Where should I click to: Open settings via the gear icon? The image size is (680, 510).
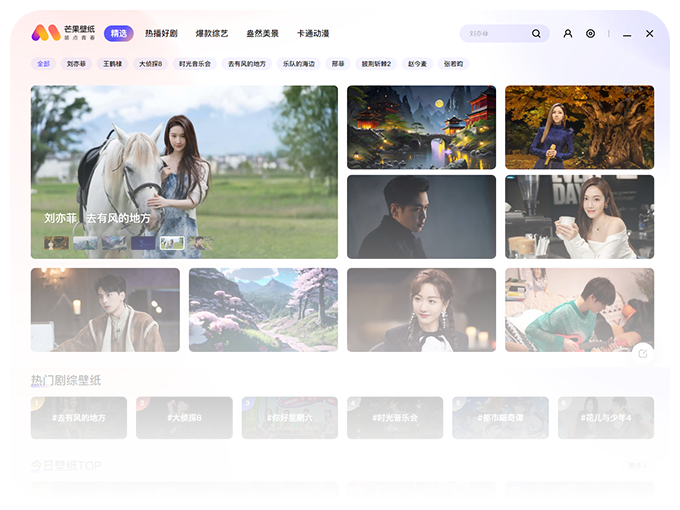tap(590, 33)
